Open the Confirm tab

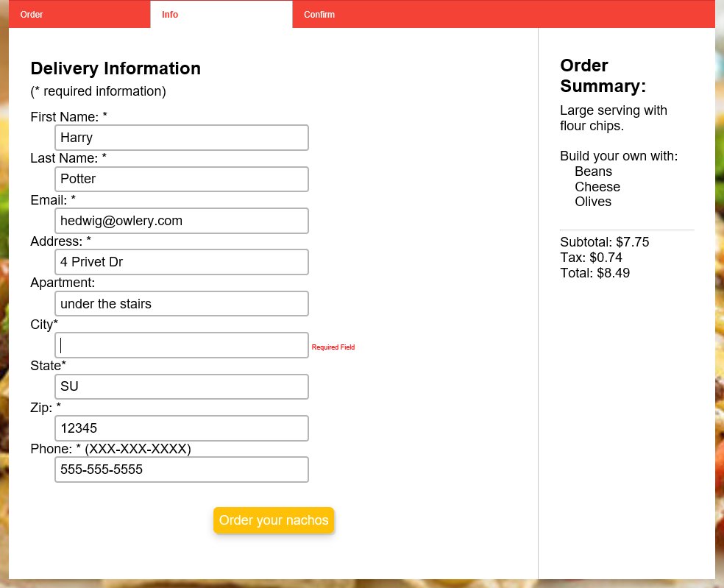pos(319,15)
